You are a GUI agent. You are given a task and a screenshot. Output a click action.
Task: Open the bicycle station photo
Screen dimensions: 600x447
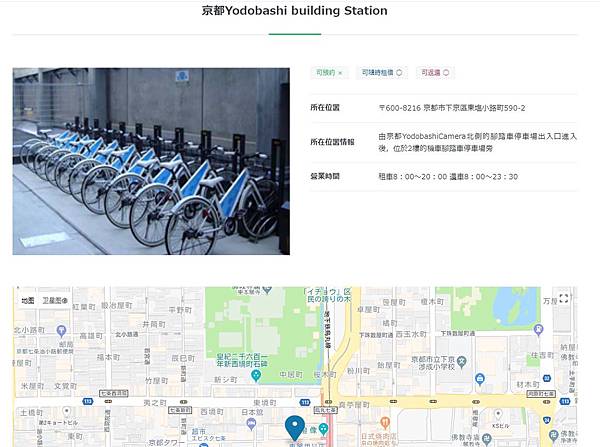tap(151, 161)
